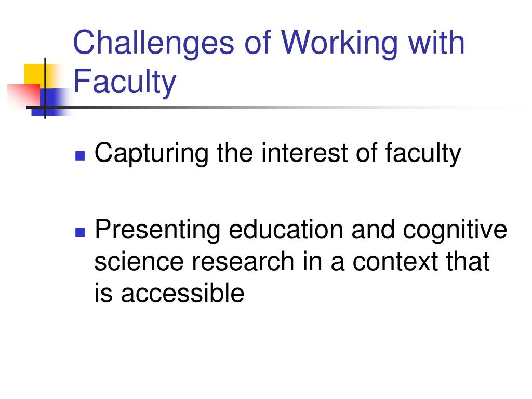Click the vertical black line decoration
This screenshot has height=399, width=532.
click(x=45, y=88)
